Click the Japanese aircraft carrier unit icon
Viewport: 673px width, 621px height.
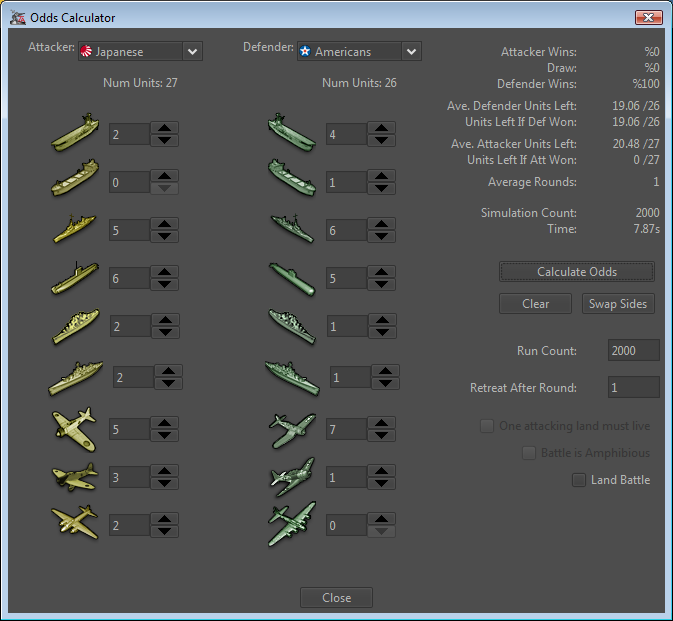pos(75,133)
